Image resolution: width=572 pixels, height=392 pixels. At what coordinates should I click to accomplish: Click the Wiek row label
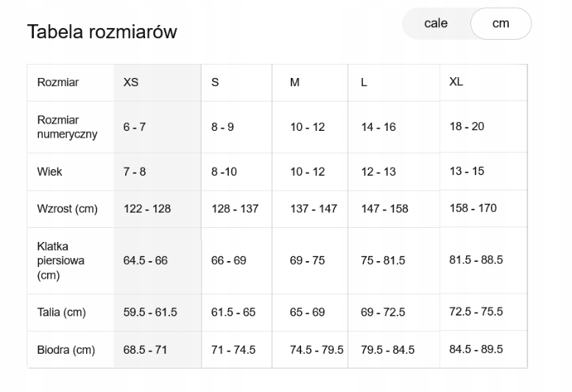[x=49, y=172]
